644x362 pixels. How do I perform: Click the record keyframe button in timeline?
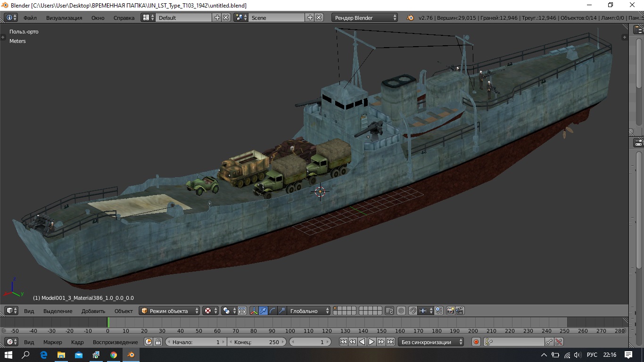476,342
